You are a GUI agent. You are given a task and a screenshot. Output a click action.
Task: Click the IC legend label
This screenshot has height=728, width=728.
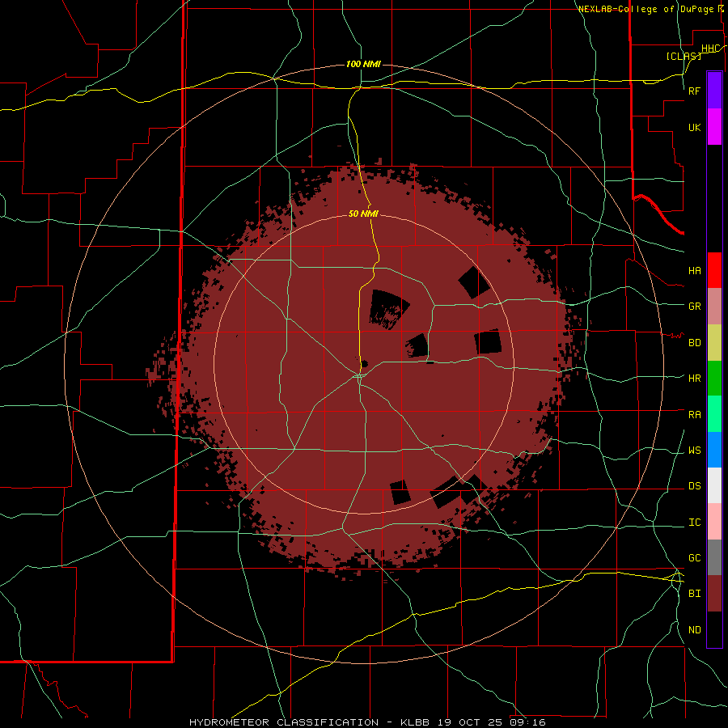click(x=695, y=523)
